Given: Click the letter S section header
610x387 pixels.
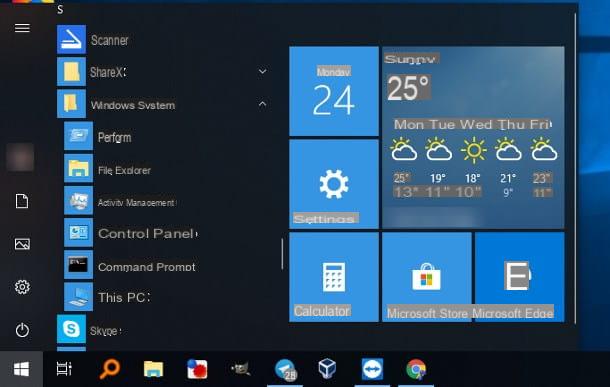Looking at the screenshot, I should [x=60, y=9].
